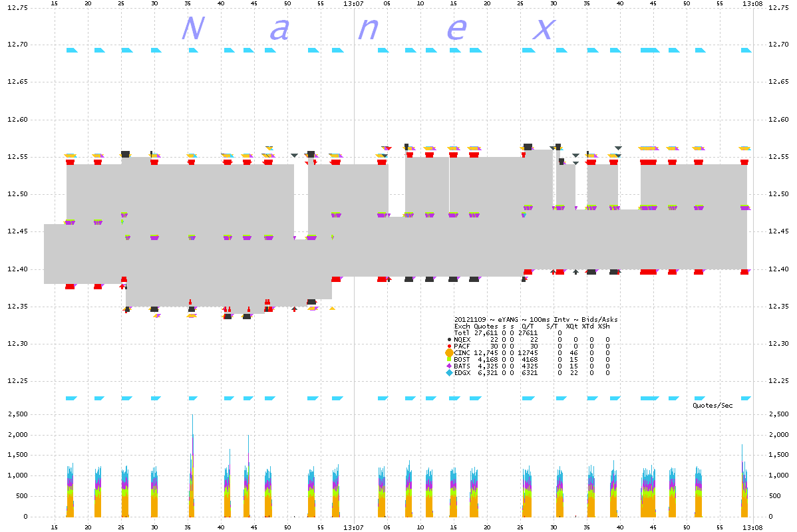Click the blue EDGX legend diamond

[x=449, y=372]
